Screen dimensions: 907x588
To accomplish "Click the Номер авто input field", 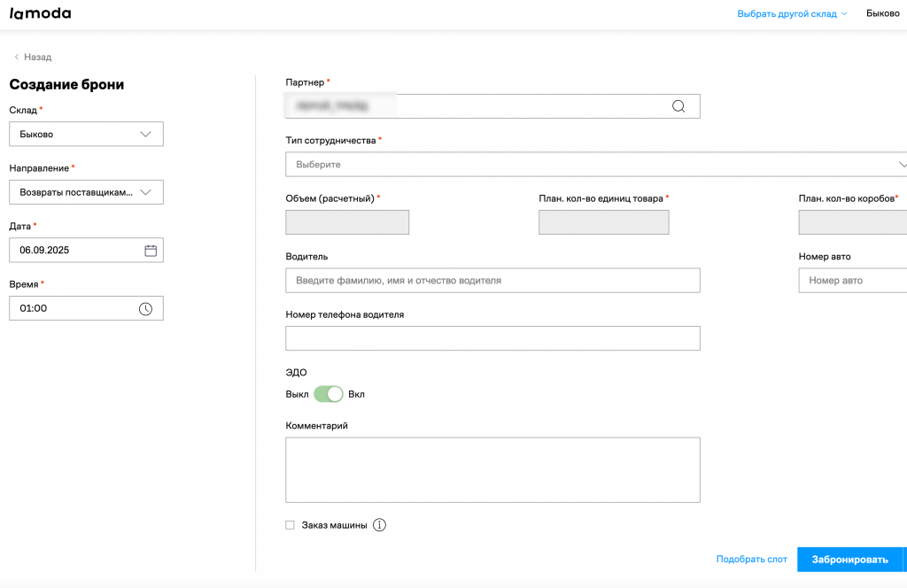I will [852, 281].
